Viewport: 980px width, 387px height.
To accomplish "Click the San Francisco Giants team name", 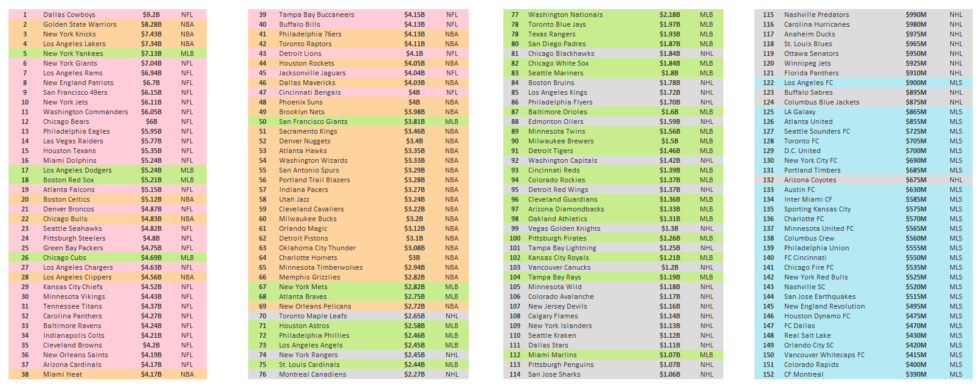I will pos(313,122).
